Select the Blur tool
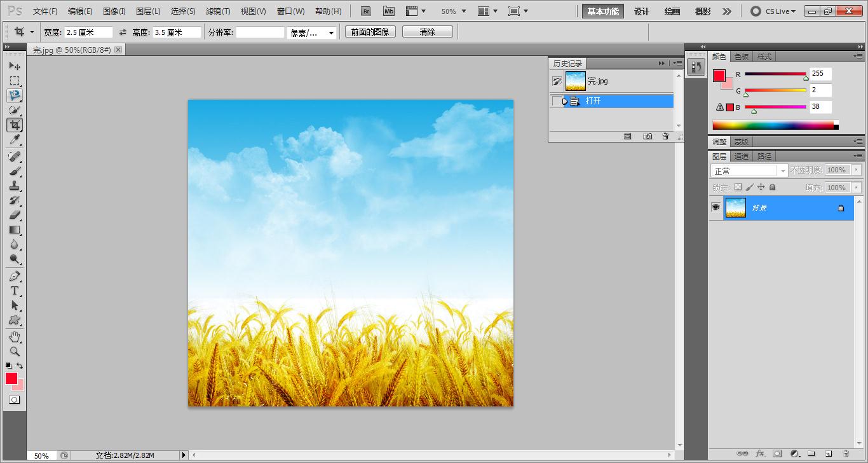This screenshot has height=463, width=868. 15,244
